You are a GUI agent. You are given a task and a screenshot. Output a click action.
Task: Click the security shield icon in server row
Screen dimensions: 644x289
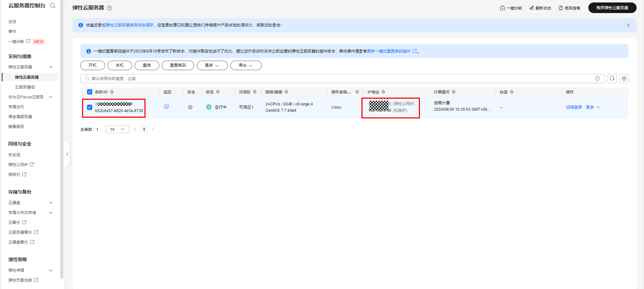[190, 107]
